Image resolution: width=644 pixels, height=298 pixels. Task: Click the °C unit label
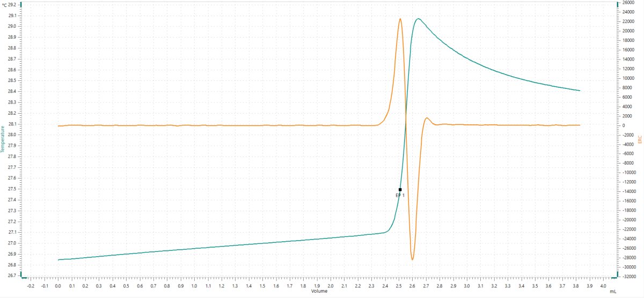(x=5, y=4)
